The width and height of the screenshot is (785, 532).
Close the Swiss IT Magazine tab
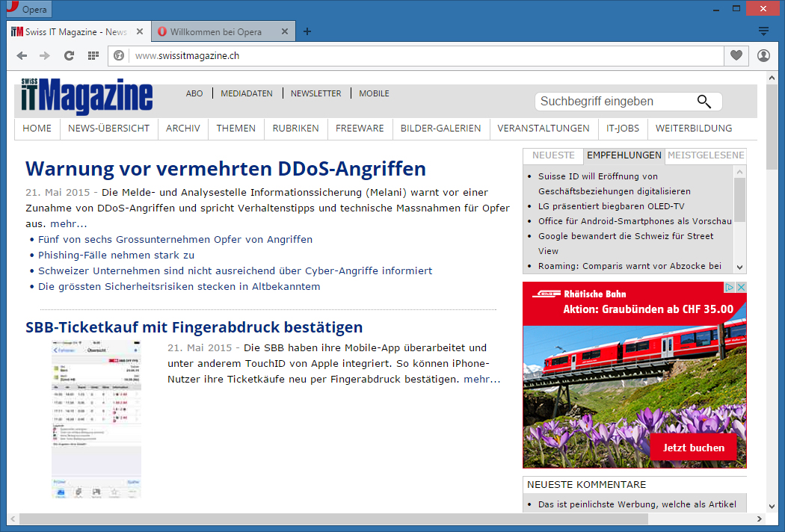(x=140, y=31)
